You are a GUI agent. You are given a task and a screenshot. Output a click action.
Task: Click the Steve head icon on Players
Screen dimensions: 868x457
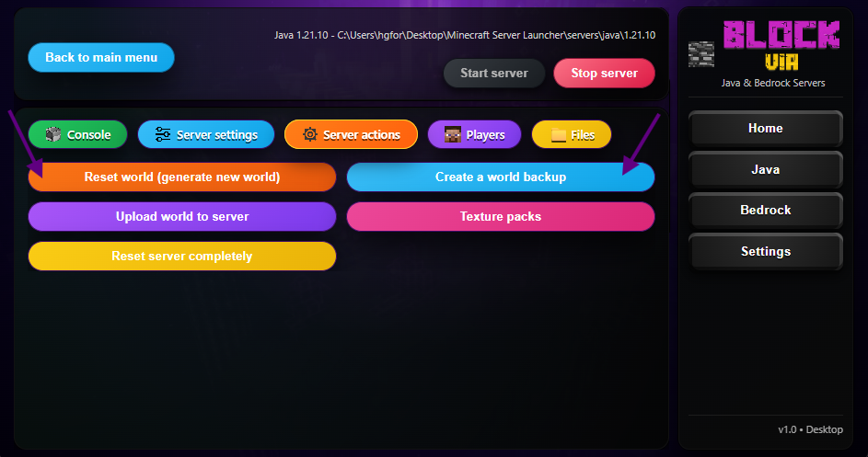click(x=453, y=134)
